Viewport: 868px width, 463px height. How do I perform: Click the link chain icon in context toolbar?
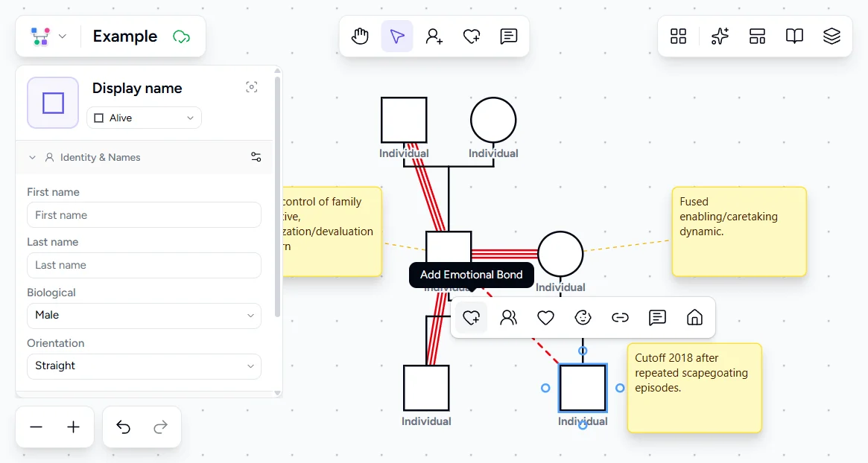(x=620, y=318)
